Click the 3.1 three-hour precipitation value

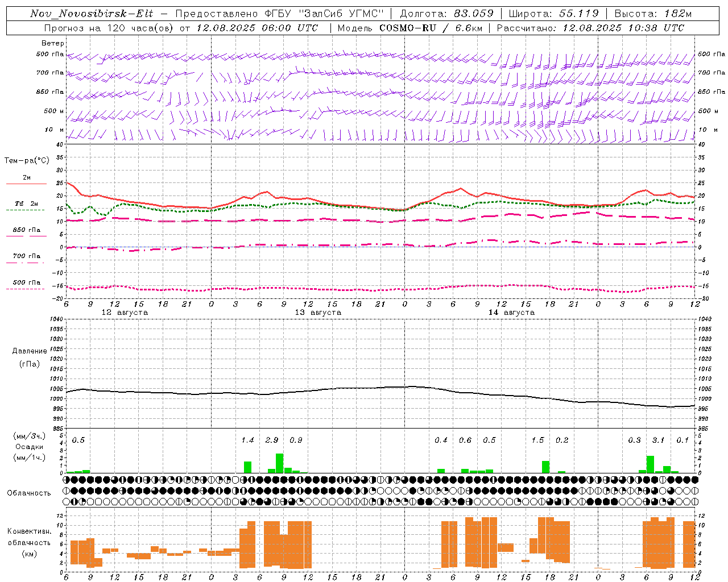click(659, 440)
